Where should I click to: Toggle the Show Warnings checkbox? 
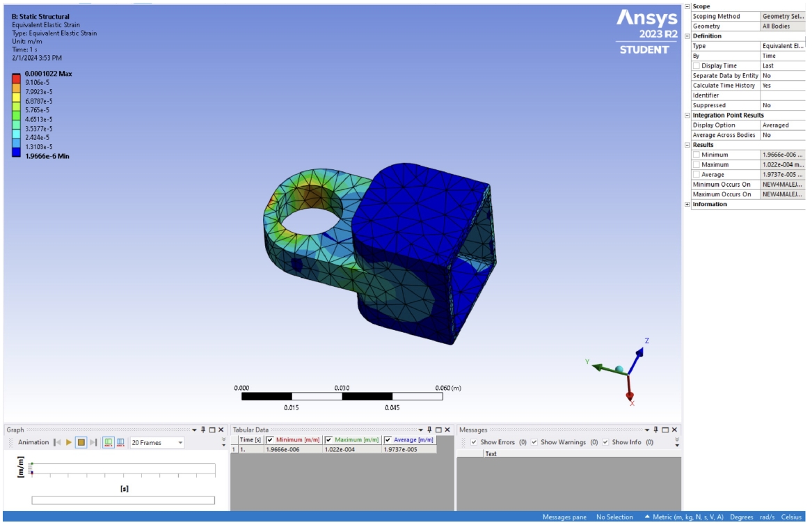tap(534, 442)
